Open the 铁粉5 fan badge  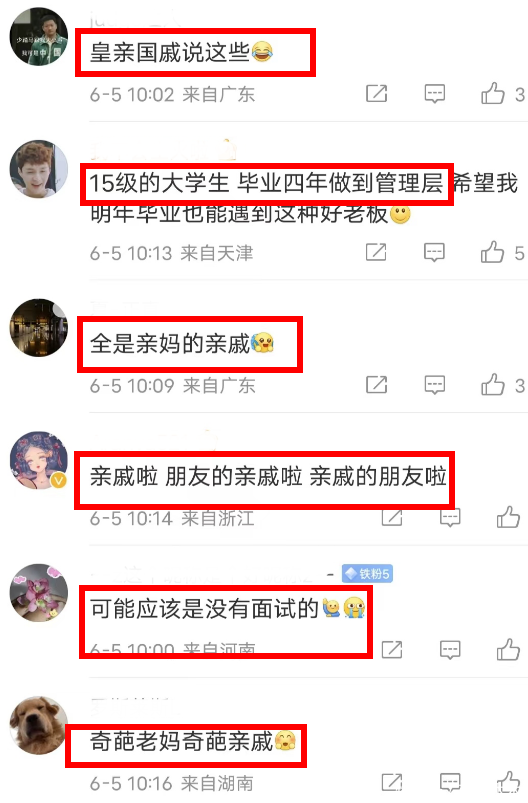pyautogui.click(x=367, y=574)
